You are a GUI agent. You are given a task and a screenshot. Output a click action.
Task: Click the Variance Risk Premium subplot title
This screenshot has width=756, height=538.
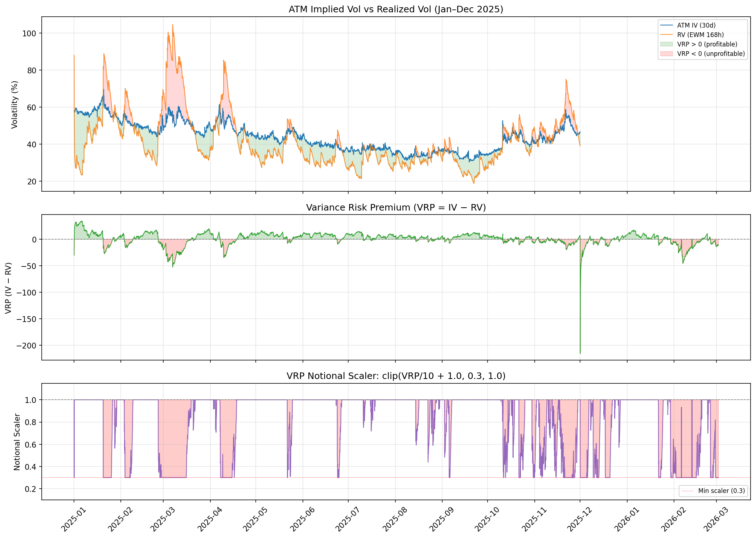click(396, 208)
